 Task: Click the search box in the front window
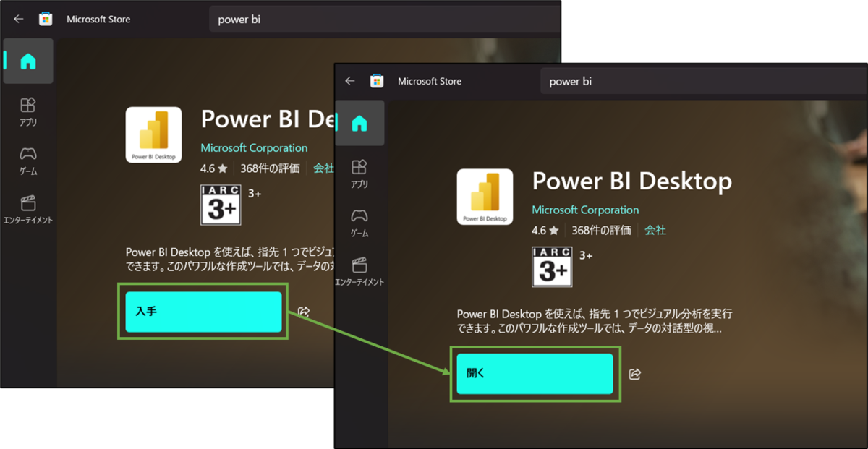(x=703, y=81)
